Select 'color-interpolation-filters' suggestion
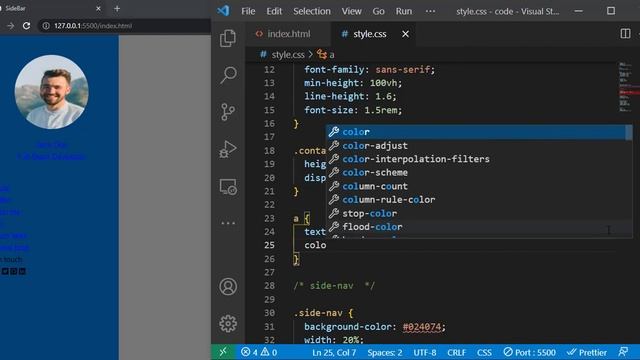This screenshot has width=640, height=360. click(x=476, y=159)
